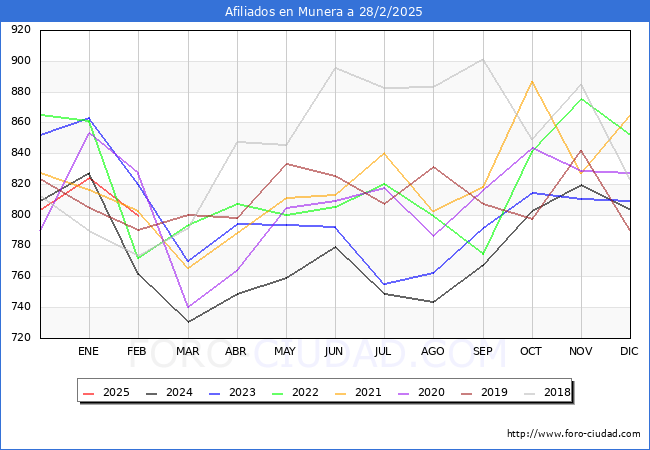Click the 840 y-axis value

tap(21, 153)
